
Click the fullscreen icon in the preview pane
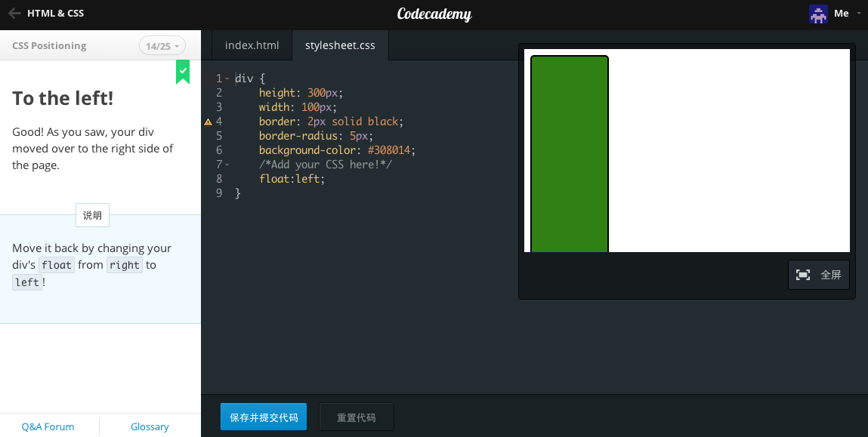(x=802, y=275)
